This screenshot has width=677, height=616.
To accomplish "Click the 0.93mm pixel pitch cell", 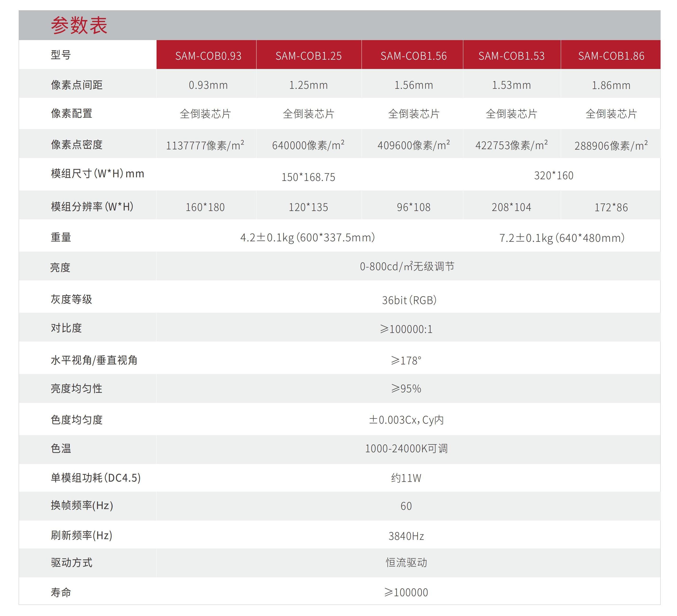I will click(208, 85).
